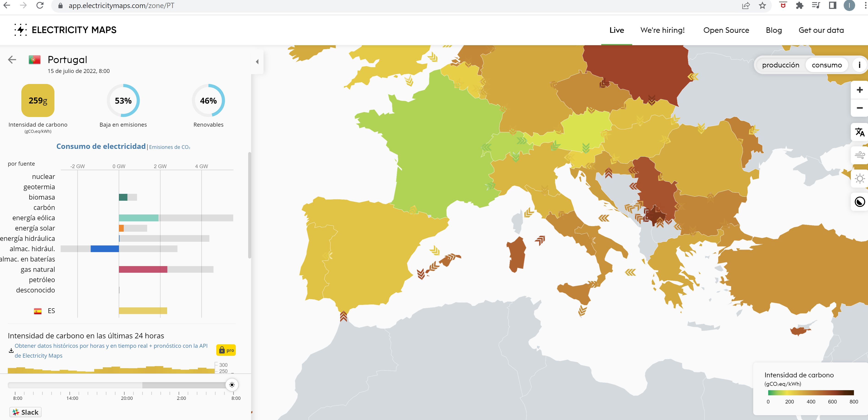Image resolution: width=868 pixels, height=420 pixels.
Task: Bookmark this page with the star icon
Action: click(762, 6)
